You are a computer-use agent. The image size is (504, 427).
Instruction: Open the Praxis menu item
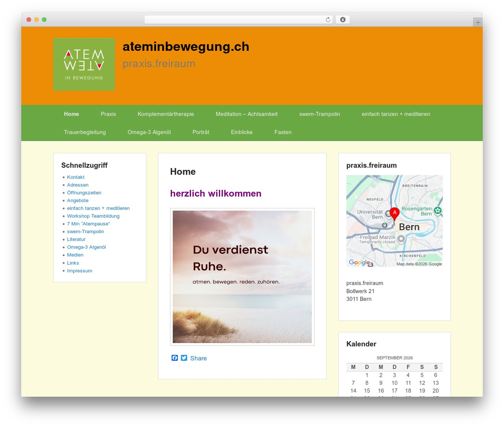[108, 114]
